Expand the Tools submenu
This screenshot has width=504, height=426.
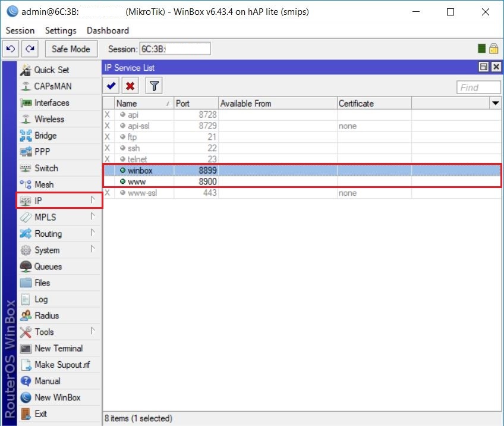tap(93, 331)
